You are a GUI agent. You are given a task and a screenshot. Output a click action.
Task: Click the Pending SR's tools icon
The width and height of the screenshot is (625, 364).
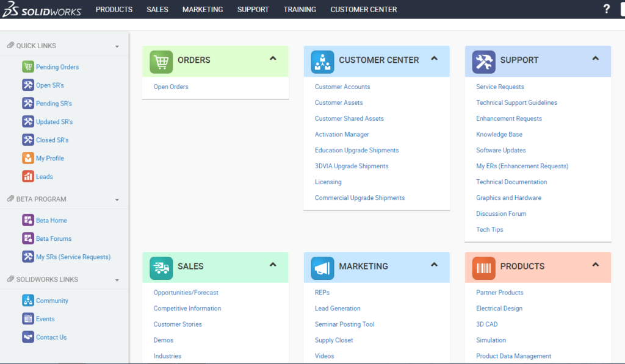pyautogui.click(x=28, y=103)
